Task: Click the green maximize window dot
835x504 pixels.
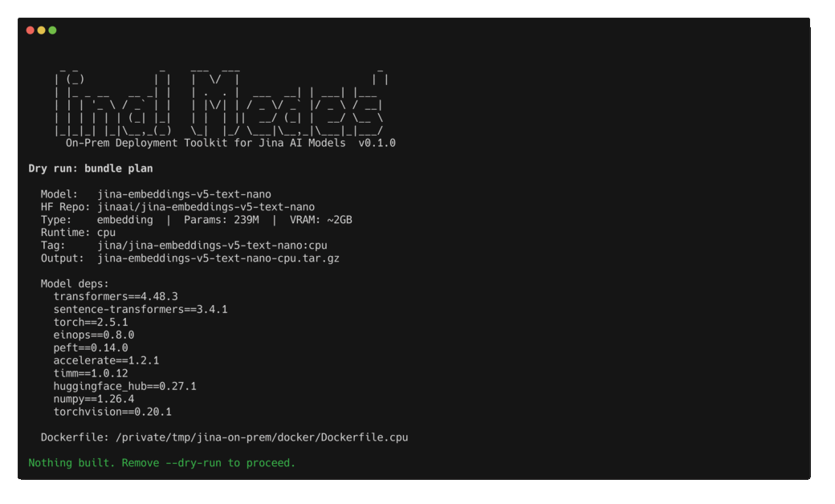Action: 53,30
